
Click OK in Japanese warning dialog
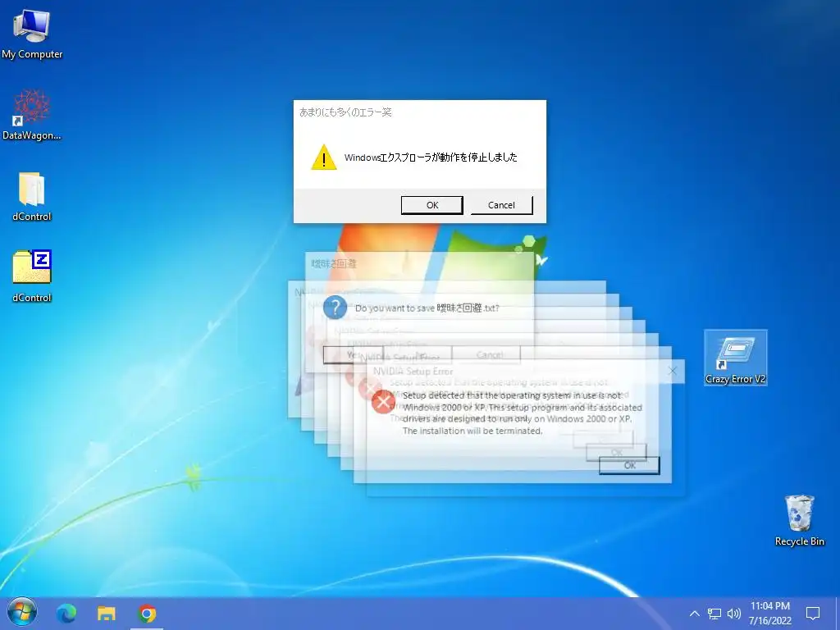coord(431,205)
